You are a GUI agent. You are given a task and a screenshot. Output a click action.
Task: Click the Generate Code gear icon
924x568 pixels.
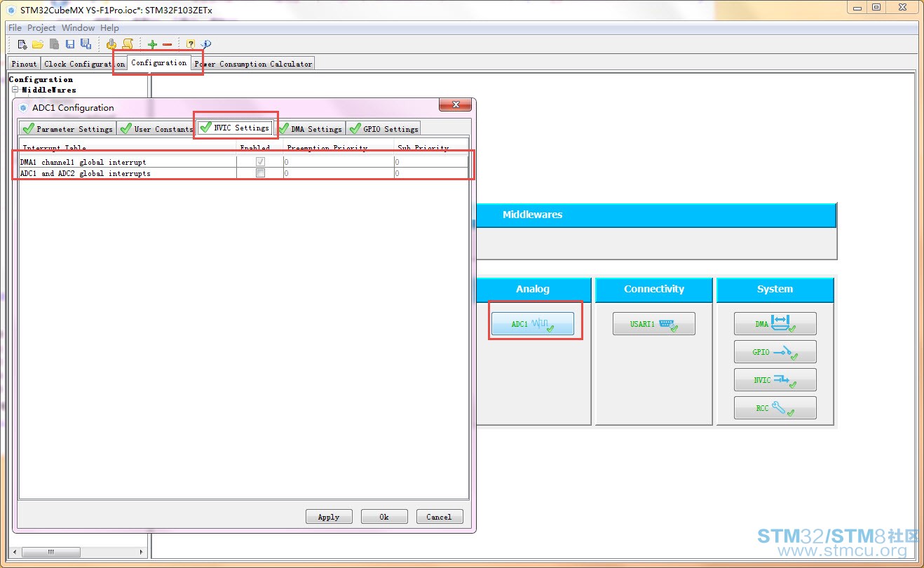click(111, 44)
